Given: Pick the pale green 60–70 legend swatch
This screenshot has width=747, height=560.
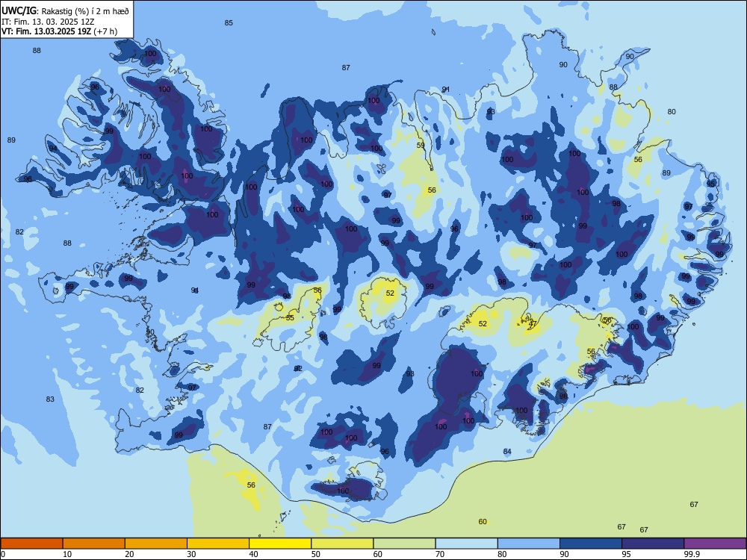Looking at the screenshot, I should [404, 544].
